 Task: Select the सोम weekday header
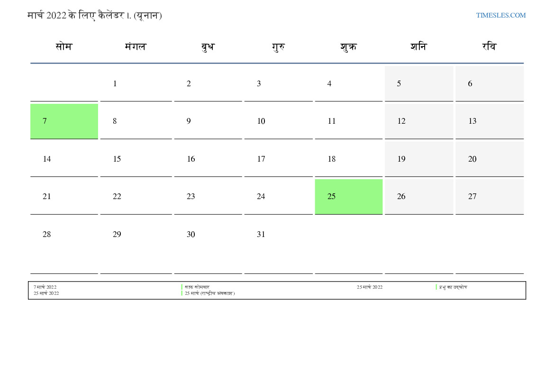64,46
